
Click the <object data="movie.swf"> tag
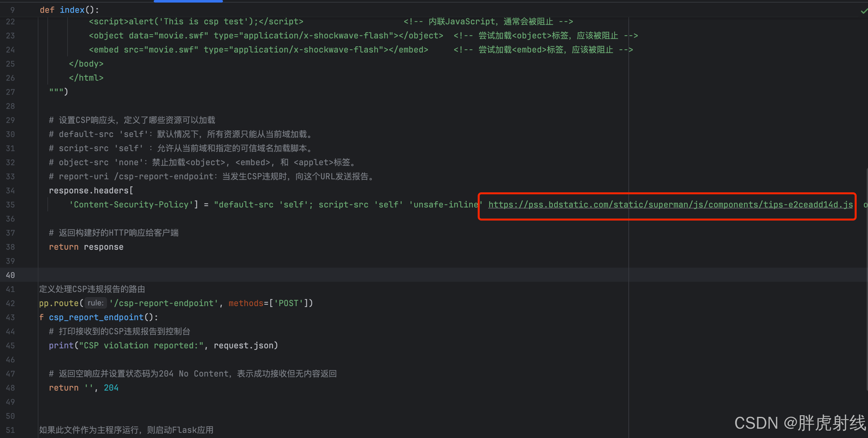coord(266,36)
